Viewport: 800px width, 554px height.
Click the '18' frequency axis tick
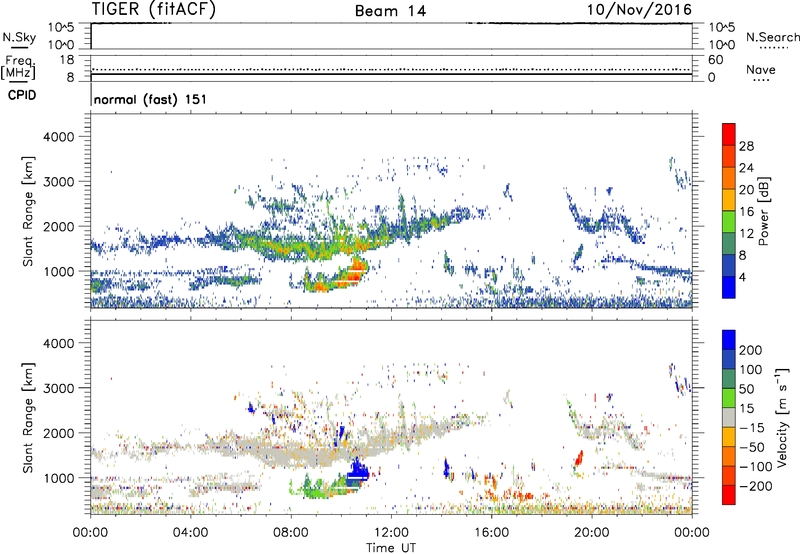[x=67, y=60]
